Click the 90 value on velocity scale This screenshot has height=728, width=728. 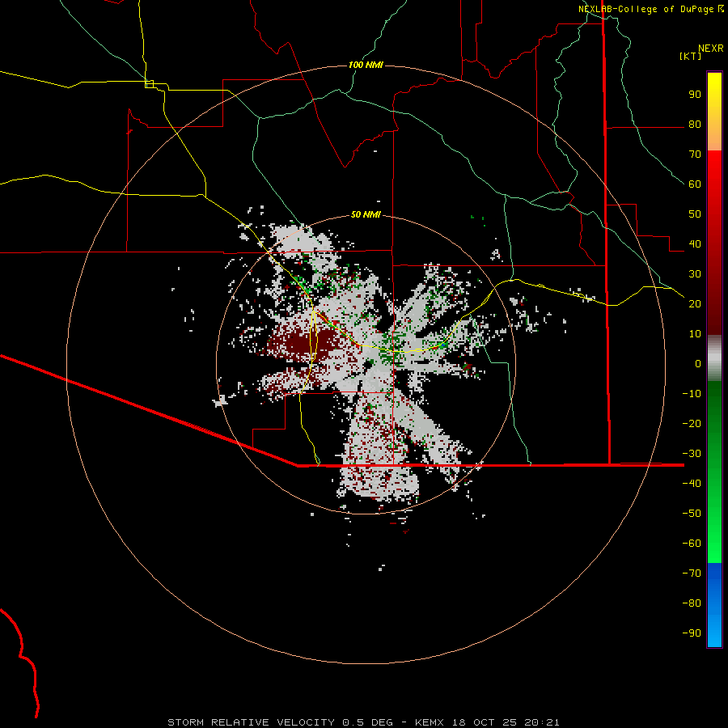[695, 95]
